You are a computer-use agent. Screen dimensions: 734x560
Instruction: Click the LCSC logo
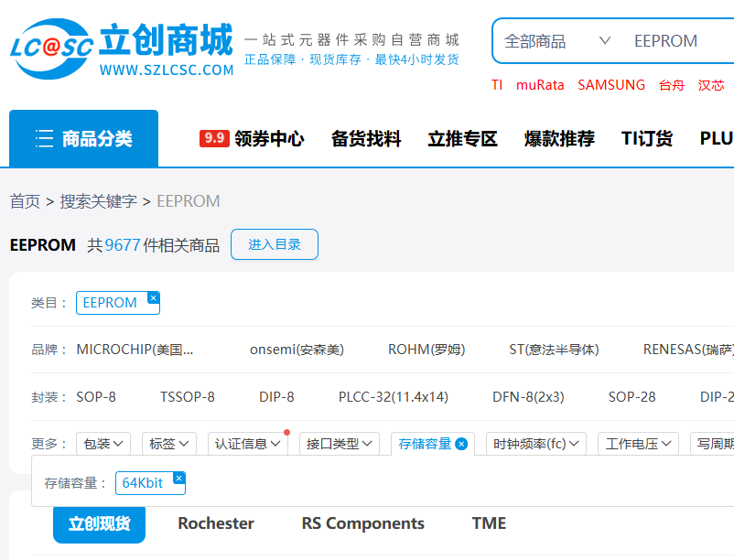coord(122,49)
